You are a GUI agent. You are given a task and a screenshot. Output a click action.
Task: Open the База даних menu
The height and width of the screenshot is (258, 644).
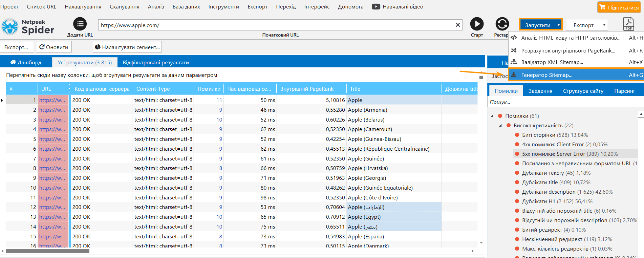tap(186, 6)
